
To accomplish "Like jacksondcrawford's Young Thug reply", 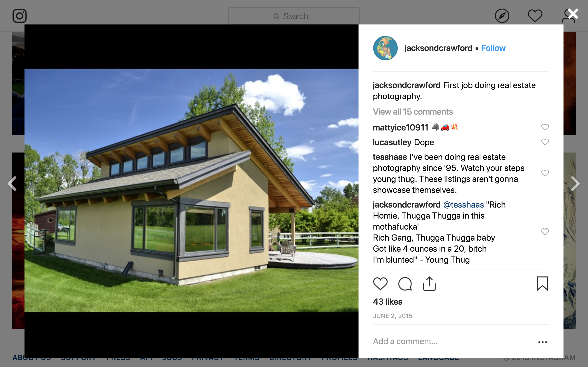I will pos(545,232).
